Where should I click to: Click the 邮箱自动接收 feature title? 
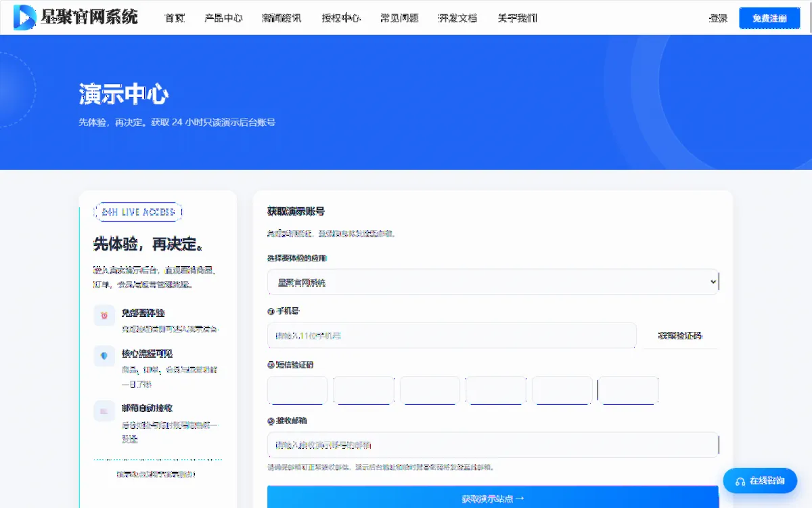coord(147,408)
